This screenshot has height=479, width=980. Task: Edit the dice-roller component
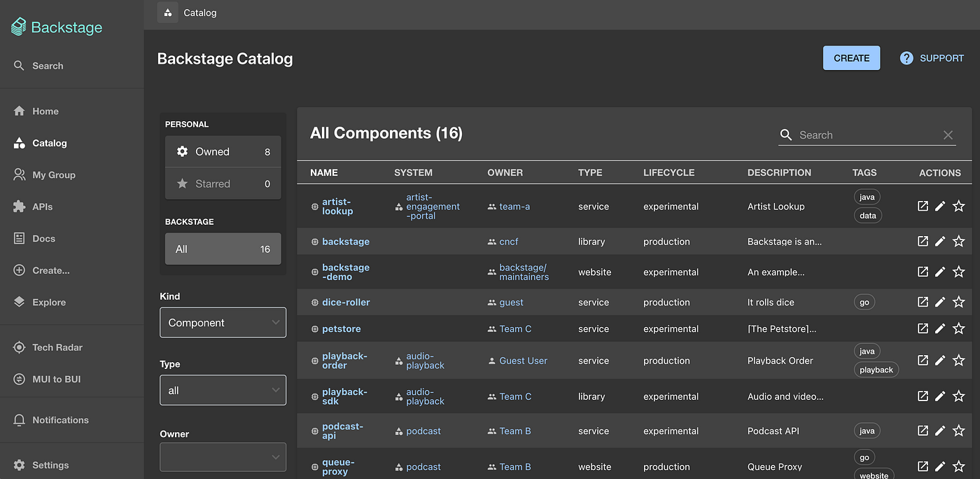(940, 302)
